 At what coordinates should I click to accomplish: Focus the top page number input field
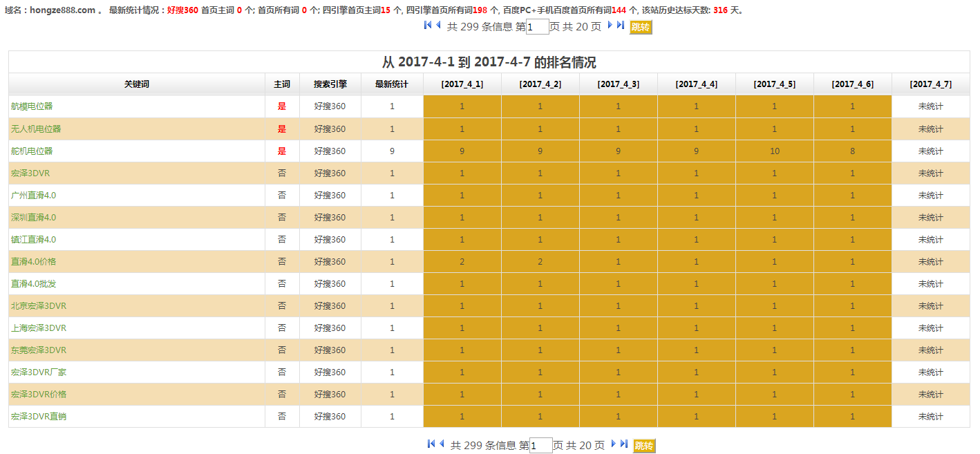tap(537, 27)
